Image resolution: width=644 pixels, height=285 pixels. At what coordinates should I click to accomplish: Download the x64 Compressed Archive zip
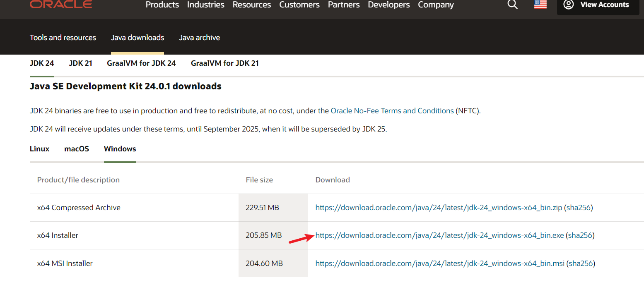(439, 208)
